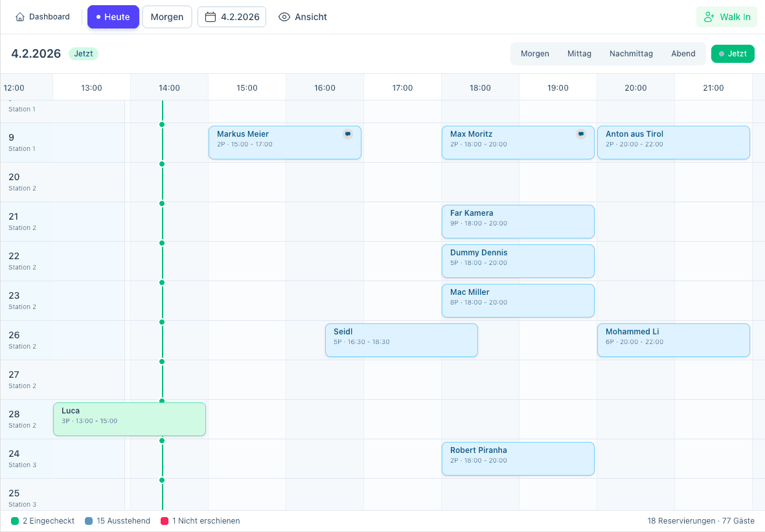Click red Nicht erschienen status indicator
The image size is (765, 532).
[165, 521]
